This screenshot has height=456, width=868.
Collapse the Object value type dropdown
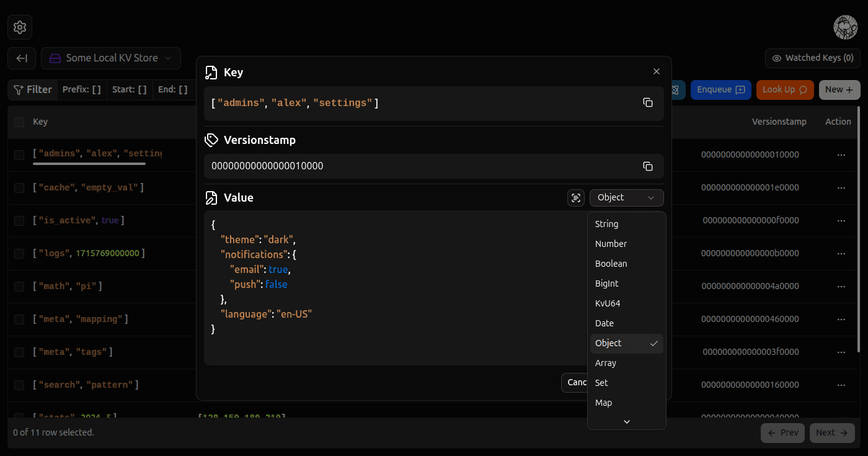pos(627,197)
